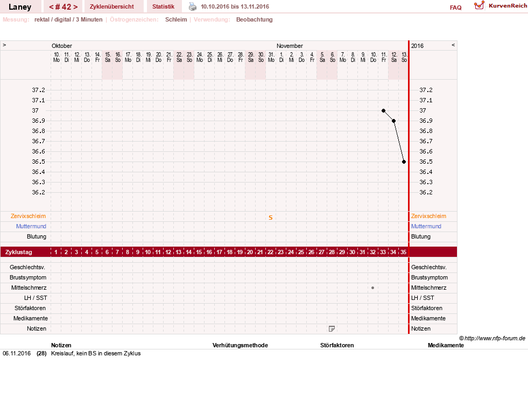Viewport: 528px width, 420px height.
Task: Click the left Mittelschmerz row label
Action: [x=29, y=288]
